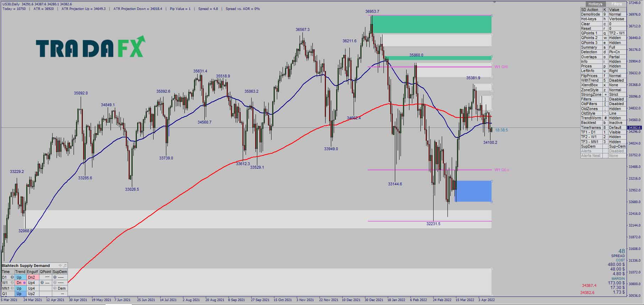Click the 34382.6 current price tag on axis

634,127
